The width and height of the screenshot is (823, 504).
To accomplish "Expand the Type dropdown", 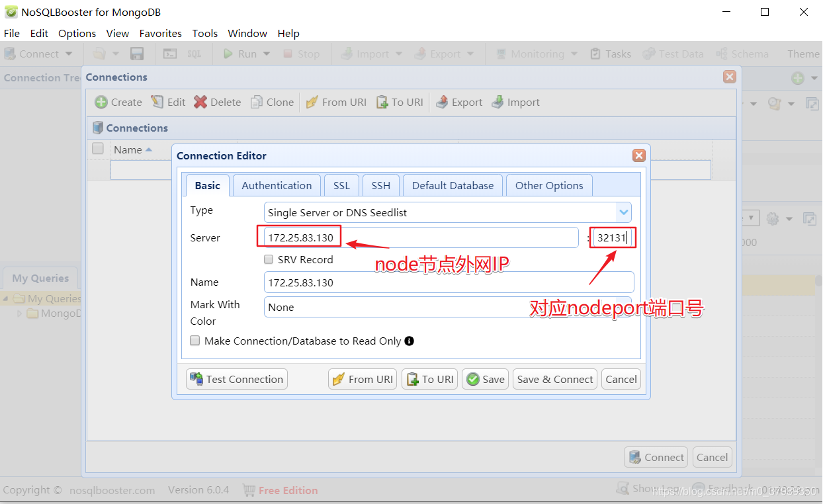I will tap(623, 212).
